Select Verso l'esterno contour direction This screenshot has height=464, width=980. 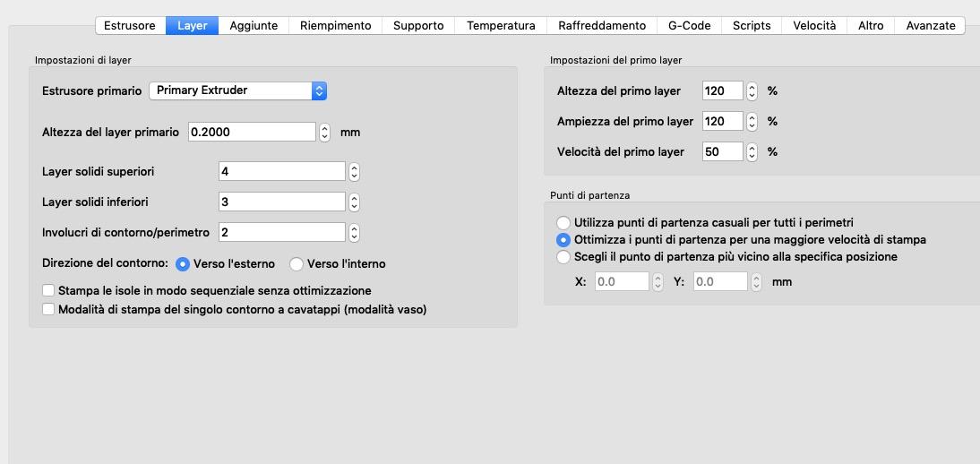click(183, 264)
